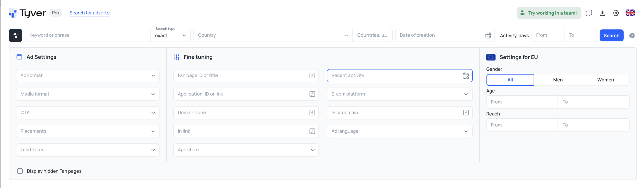This screenshot has height=188, width=644.
Task: Click the IP or domain field
Action: pos(400,113)
